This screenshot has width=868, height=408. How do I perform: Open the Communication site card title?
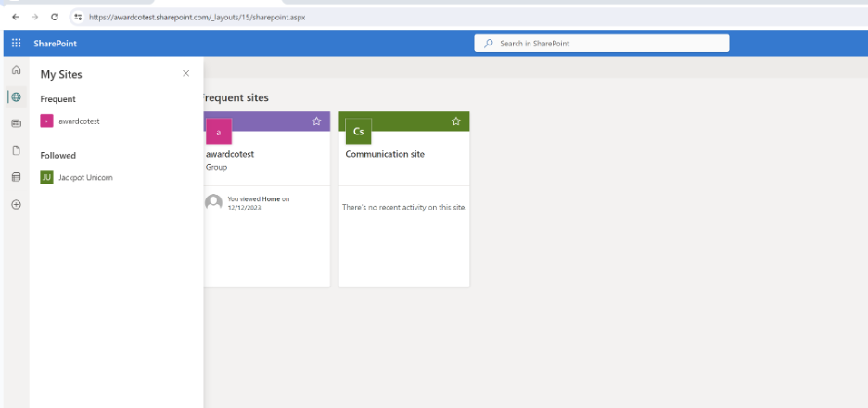385,154
